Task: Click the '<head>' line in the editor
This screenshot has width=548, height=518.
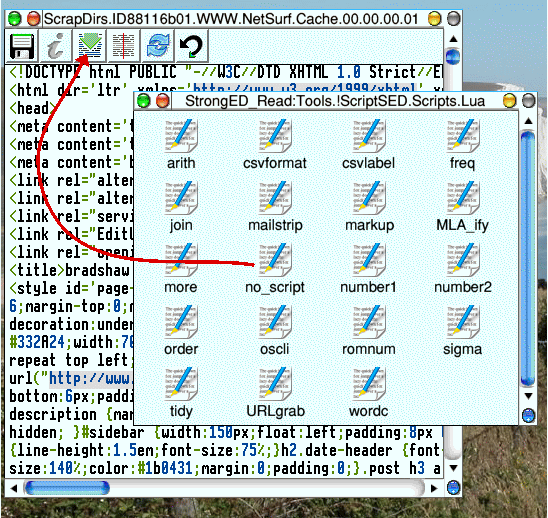Action: 32,108
